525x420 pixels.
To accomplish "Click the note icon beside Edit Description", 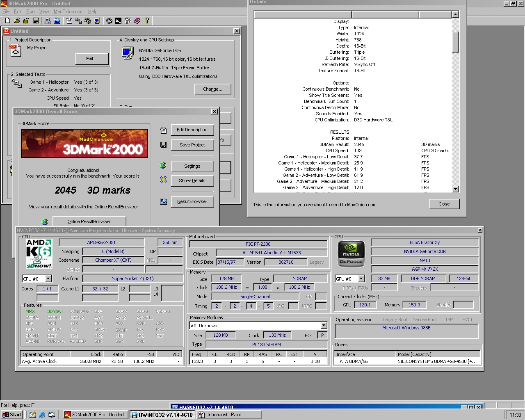I will pos(163,130).
